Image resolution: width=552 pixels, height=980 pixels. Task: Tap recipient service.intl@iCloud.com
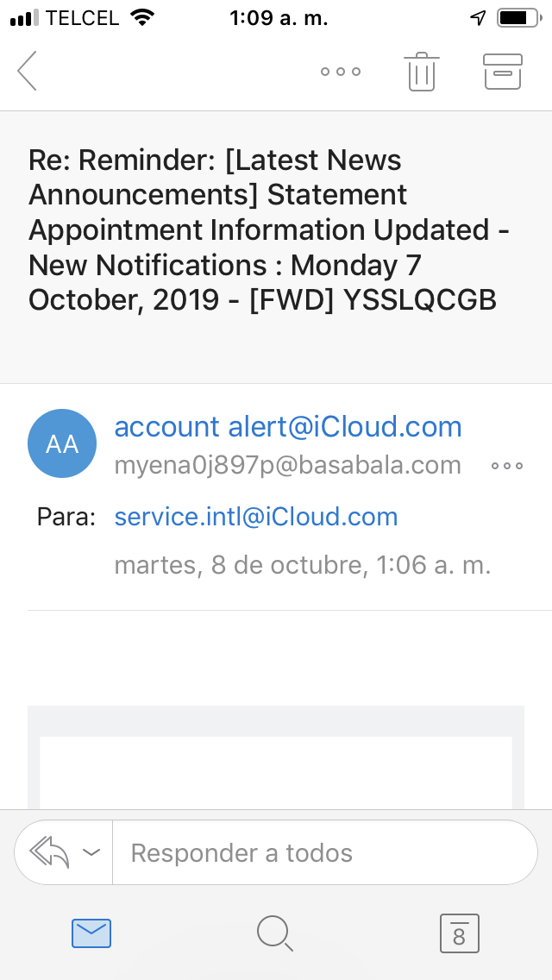(x=256, y=517)
